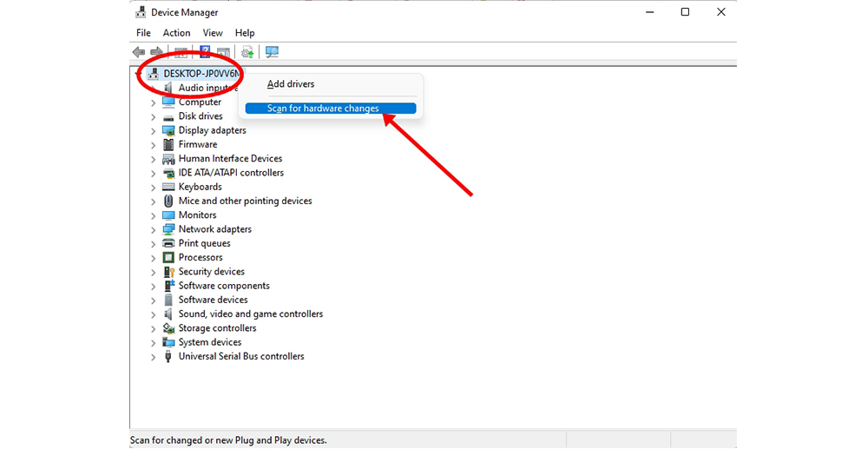This screenshot has width=868, height=449.
Task: Select the Print queues label
Action: [204, 243]
